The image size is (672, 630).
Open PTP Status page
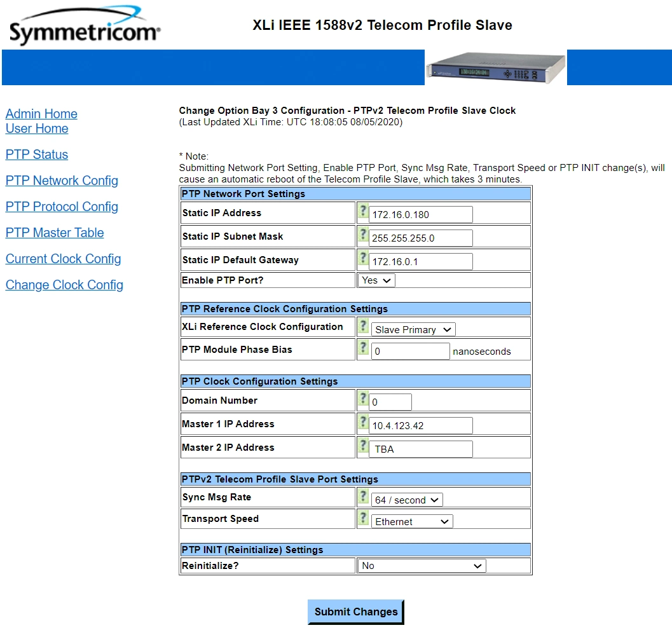37,154
